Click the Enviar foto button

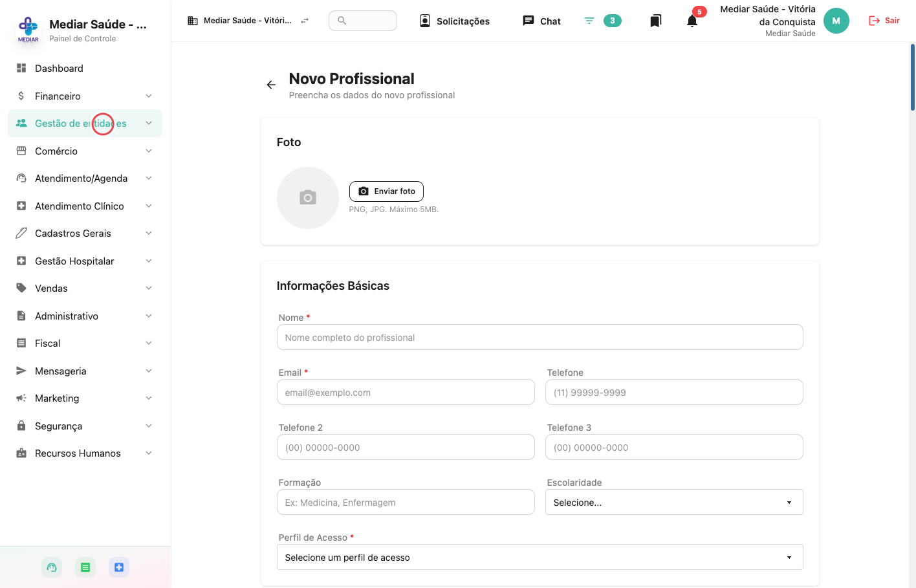point(386,191)
